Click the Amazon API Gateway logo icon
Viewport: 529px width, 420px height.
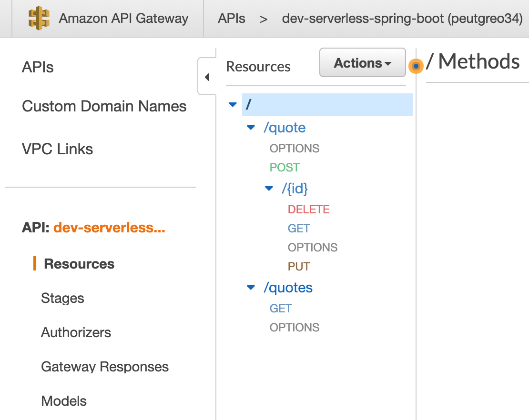click(x=39, y=19)
